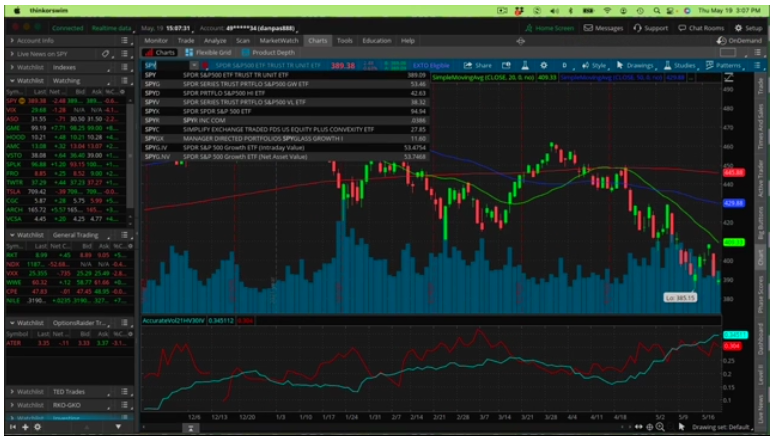778x439 pixels.
Task: Open the Drawings tool menu
Action: click(x=635, y=65)
